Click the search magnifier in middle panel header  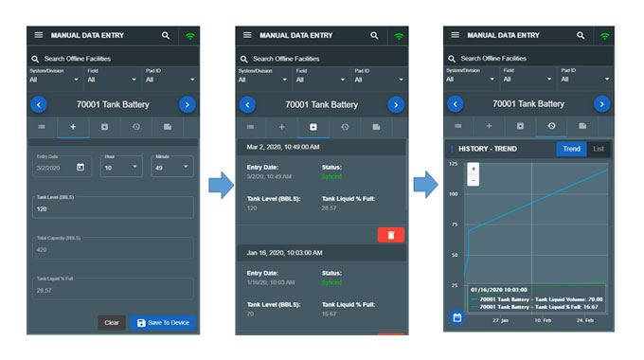pos(374,36)
